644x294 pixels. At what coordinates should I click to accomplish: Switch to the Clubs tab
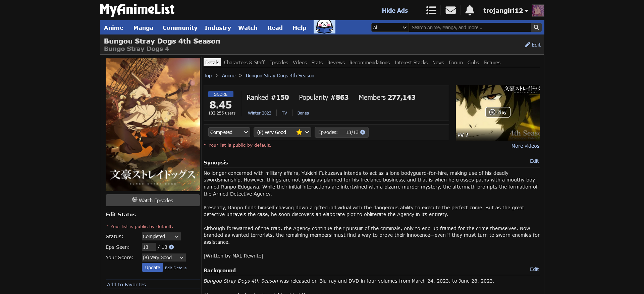point(473,63)
